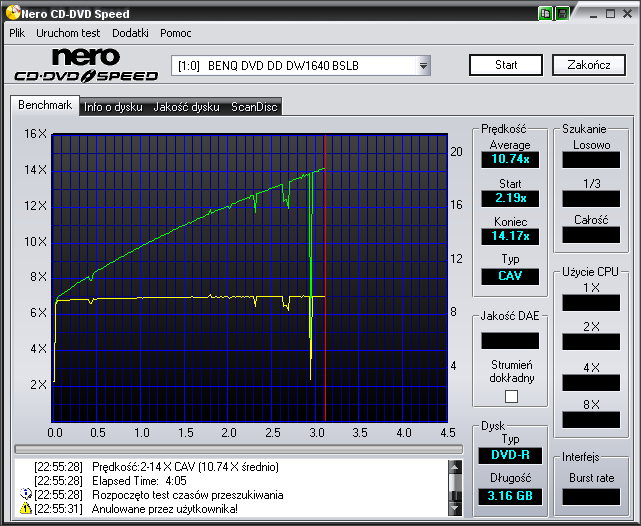This screenshot has width=641, height=526.
Task: Click the log scrollbar down arrow
Action: coord(455,509)
